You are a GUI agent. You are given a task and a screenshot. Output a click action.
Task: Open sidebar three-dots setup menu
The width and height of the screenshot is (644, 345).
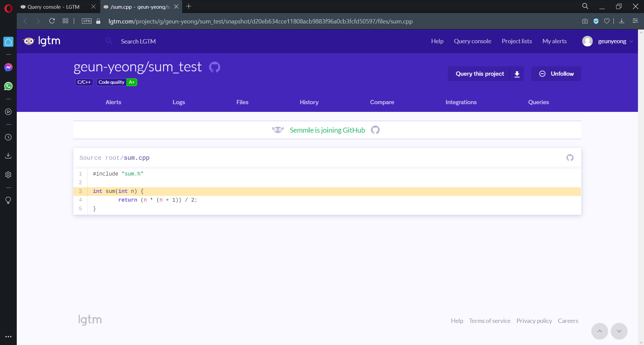point(8,336)
